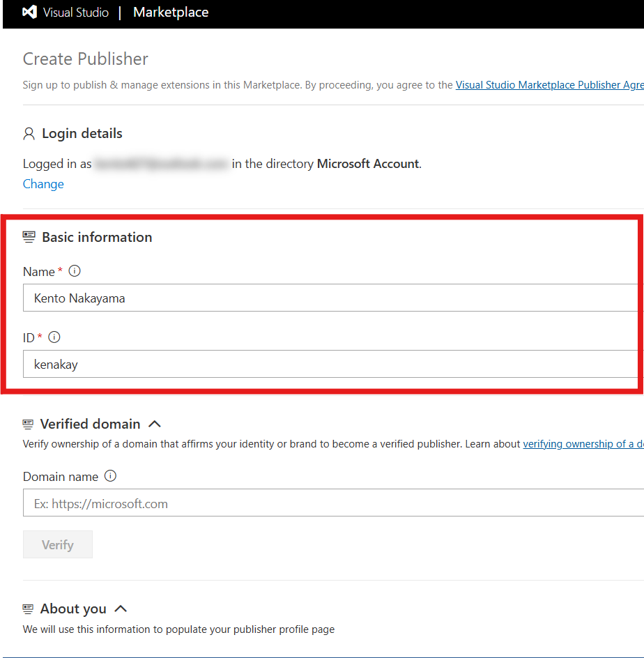The height and width of the screenshot is (658, 644).
Task: Click the Login details person icon
Action: pyautogui.click(x=29, y=133)
